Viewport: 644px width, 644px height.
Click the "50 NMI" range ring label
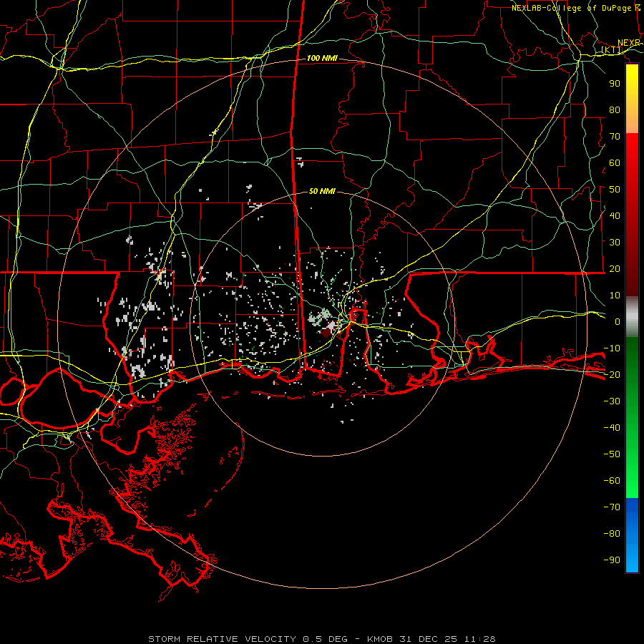[x=322, y=191]
